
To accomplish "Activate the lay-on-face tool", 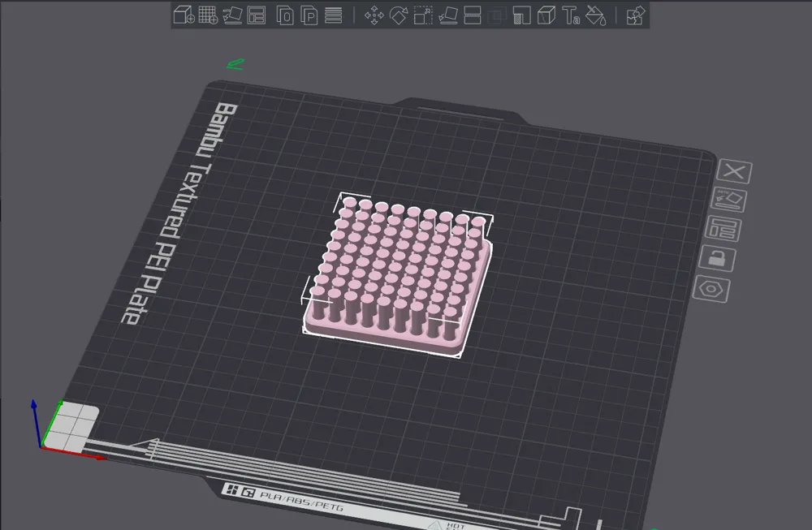I will tap(447, 16).
